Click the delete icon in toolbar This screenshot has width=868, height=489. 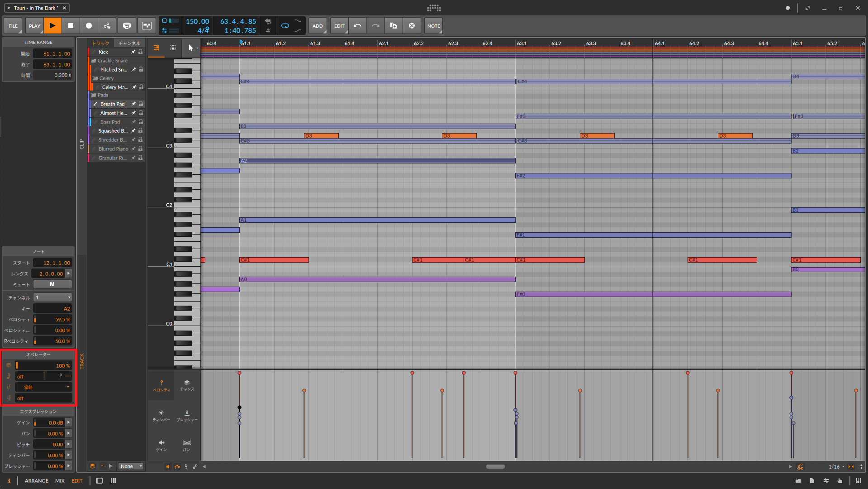(x=412, y=26)
